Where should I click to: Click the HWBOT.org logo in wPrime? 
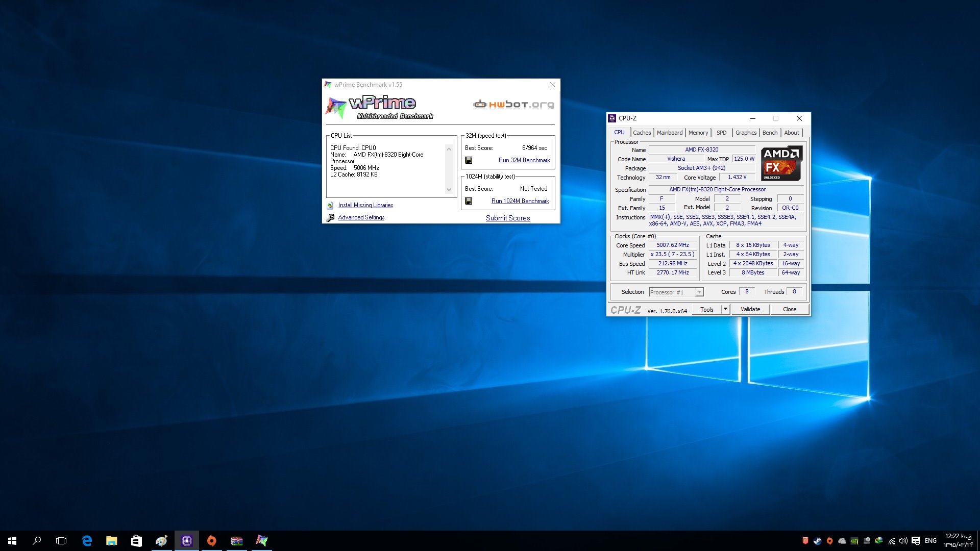pos(513,105)
